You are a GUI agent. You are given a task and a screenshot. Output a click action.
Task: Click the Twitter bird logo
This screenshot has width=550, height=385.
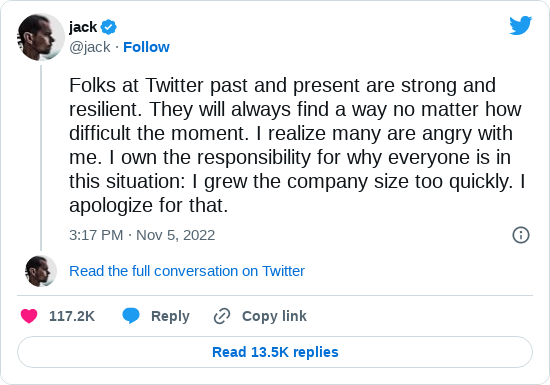(521, 25)
